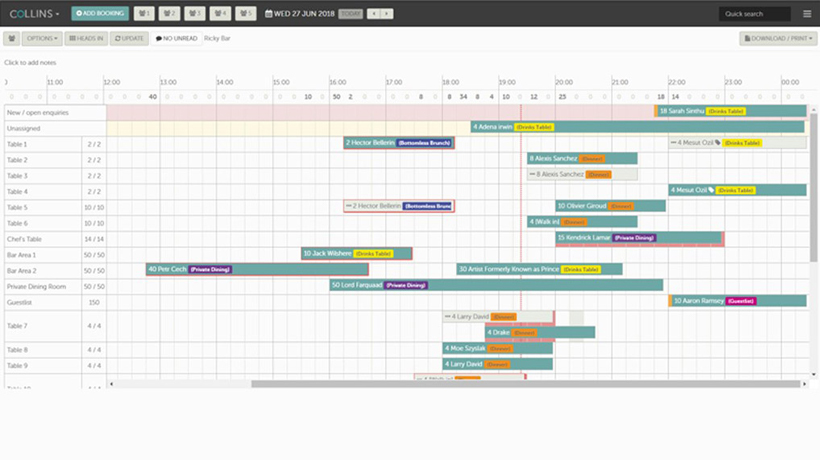Viewport: 820px width, 460px height.
Task: Click the 1-guest quick booking icon
Action: 144,14
